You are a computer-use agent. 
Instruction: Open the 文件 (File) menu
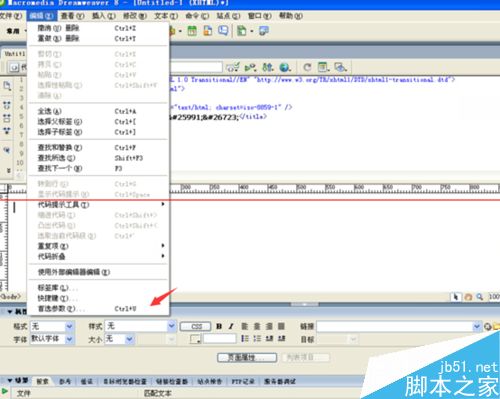click(11, 16)
